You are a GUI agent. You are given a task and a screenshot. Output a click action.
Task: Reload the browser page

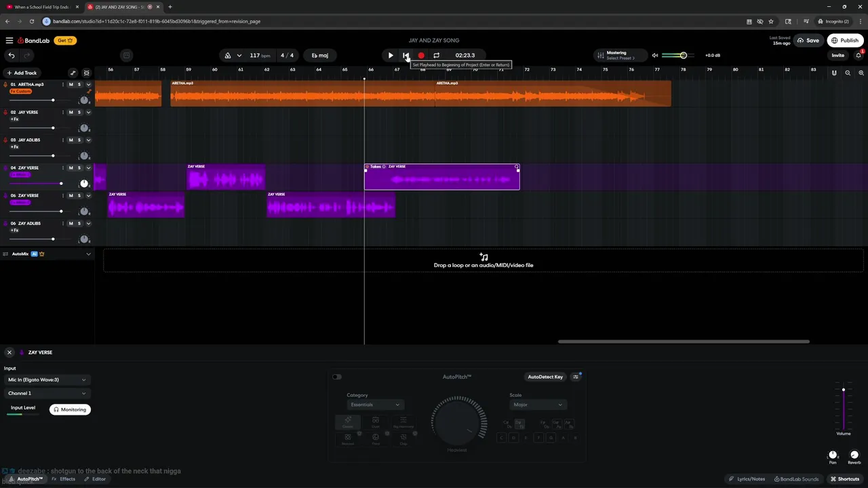click(31, 21)
